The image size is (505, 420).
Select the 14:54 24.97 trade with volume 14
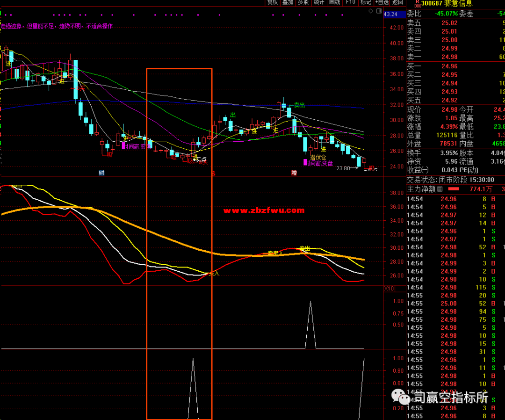(456, 223)
